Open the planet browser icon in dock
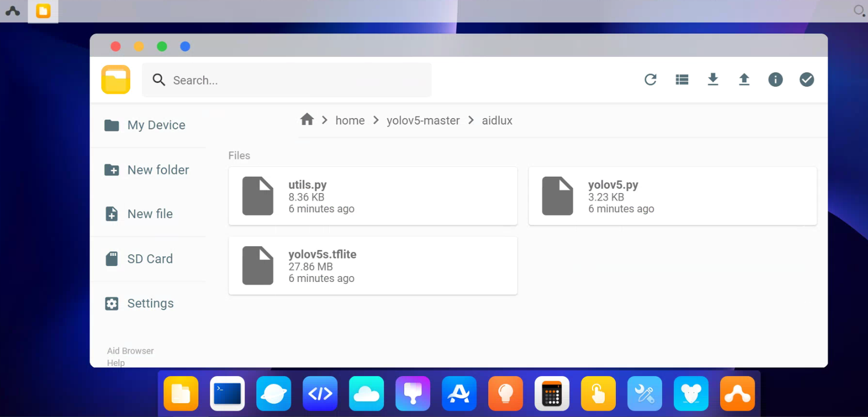 (273, 394)
